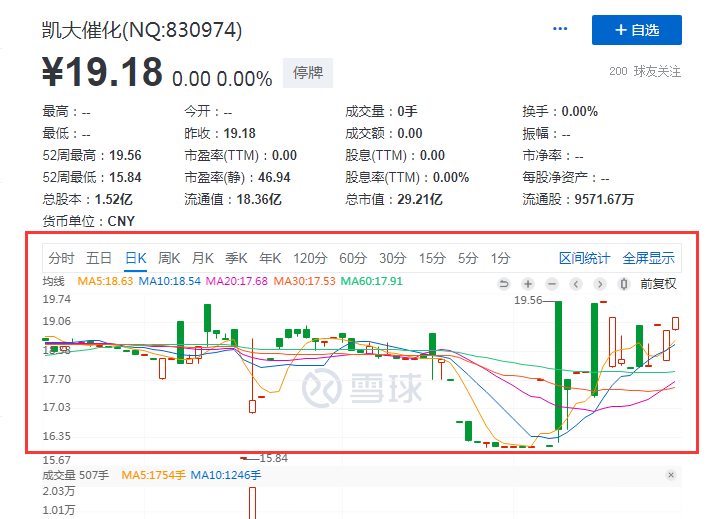The height and width of the screenshot is (519, 708).
Task: Click the stock title 凯大催化(NQ:830974)
Action: (142, 30)
